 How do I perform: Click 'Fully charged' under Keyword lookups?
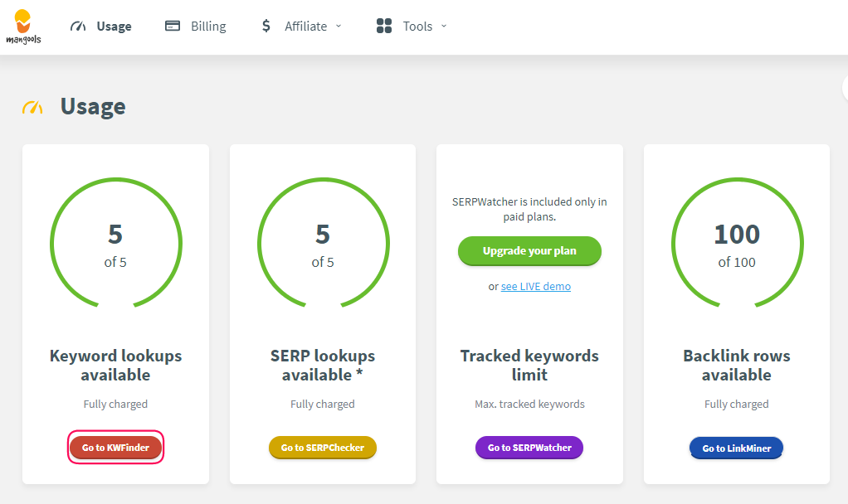(x=115, y=404)
